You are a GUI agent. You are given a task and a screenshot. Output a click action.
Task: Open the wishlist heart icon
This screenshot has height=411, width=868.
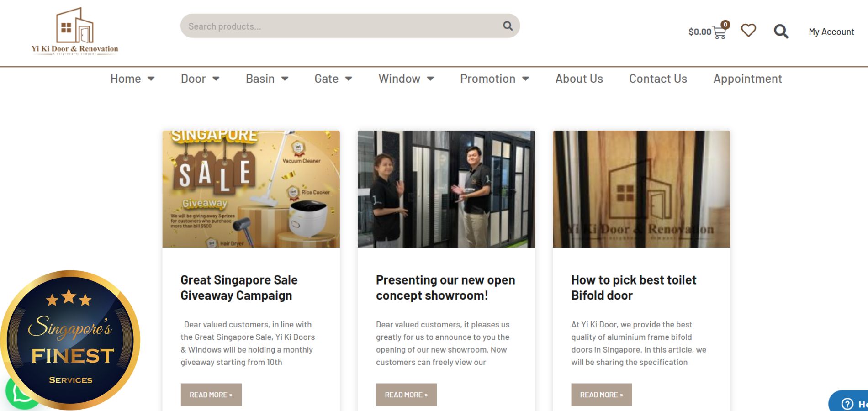748,31
